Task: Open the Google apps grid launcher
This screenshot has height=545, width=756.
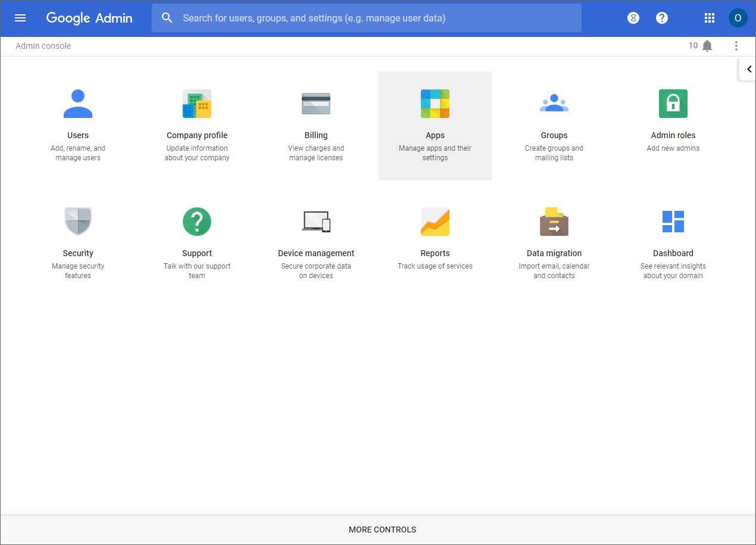Action: tap(709, 18)
